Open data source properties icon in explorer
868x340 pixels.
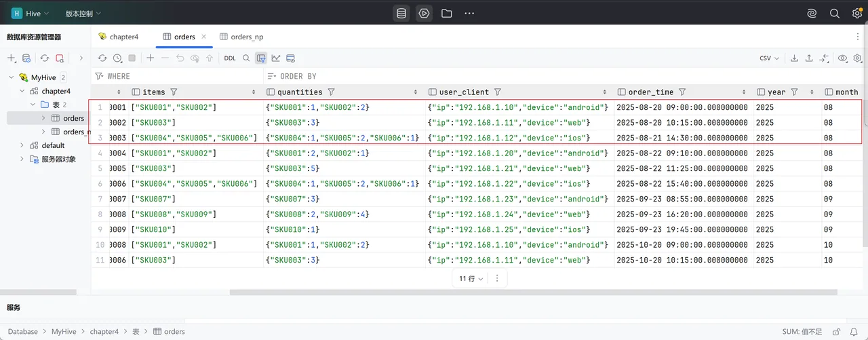(26, 58)
